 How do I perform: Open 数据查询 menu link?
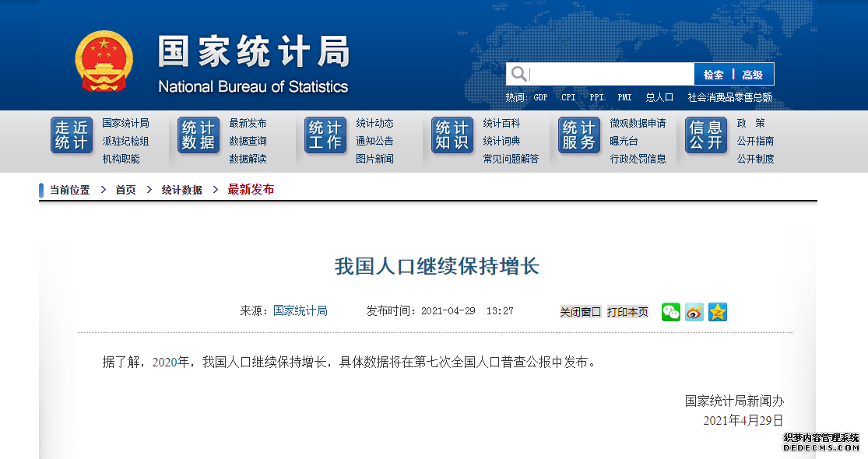[x=248, y=141]
